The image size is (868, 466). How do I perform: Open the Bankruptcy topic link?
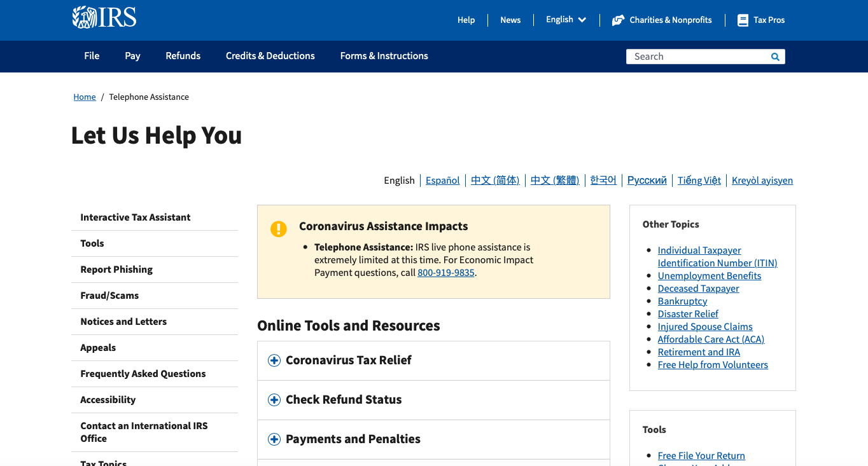(x=683, y=301)
